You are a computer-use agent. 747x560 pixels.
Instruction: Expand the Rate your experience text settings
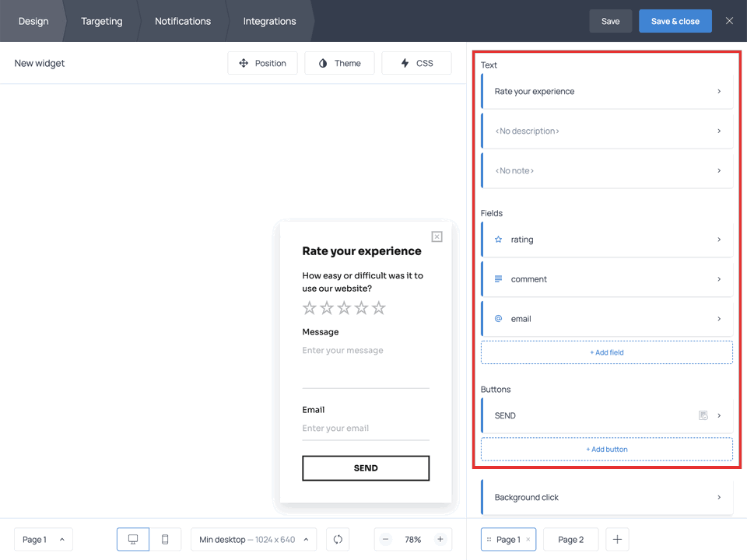tap(607, 91)
